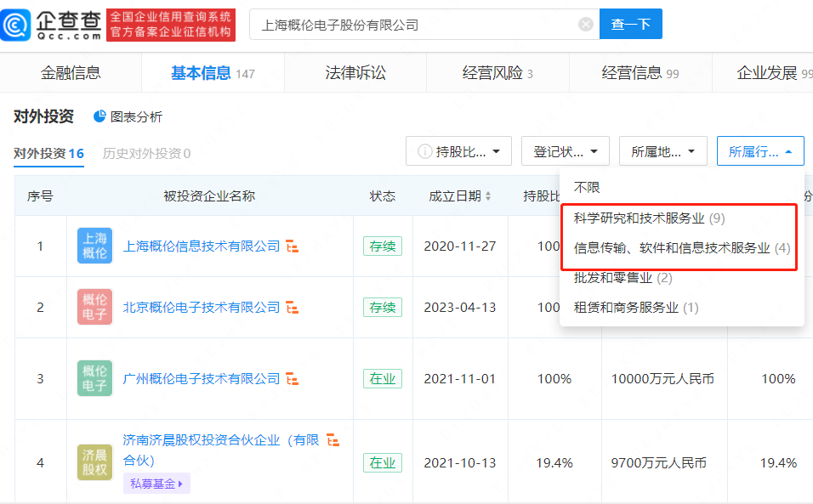The height and width of the screenshot is (504, 813).
Task: Switch to 经营信息 tab
Action: tap(640, 73)
